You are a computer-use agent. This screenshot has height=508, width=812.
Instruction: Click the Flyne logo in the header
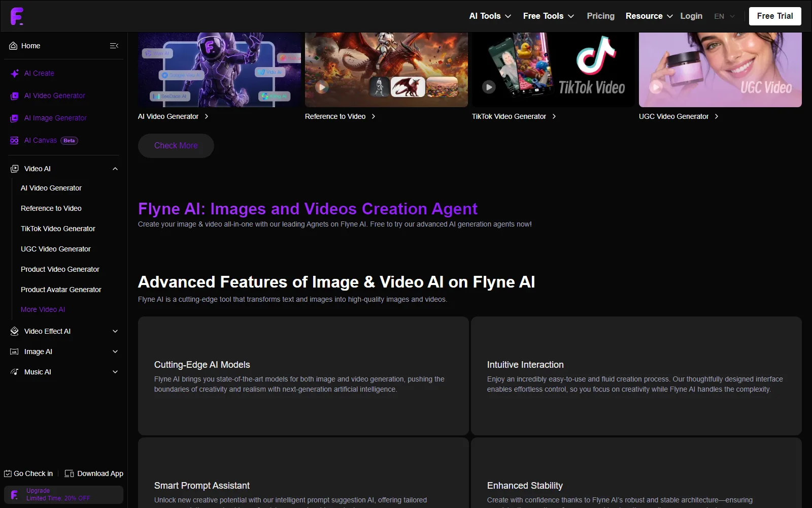point(17,16)
